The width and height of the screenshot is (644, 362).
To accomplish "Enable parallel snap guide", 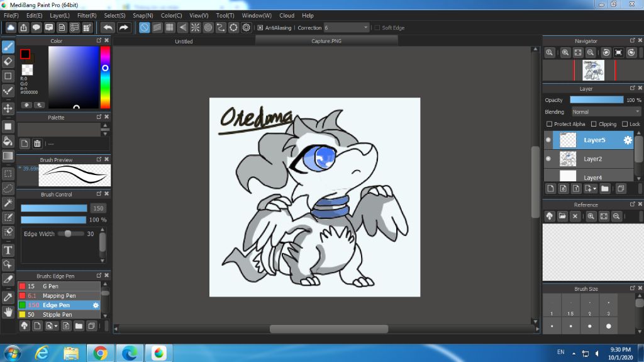I will tap(157, 28).
